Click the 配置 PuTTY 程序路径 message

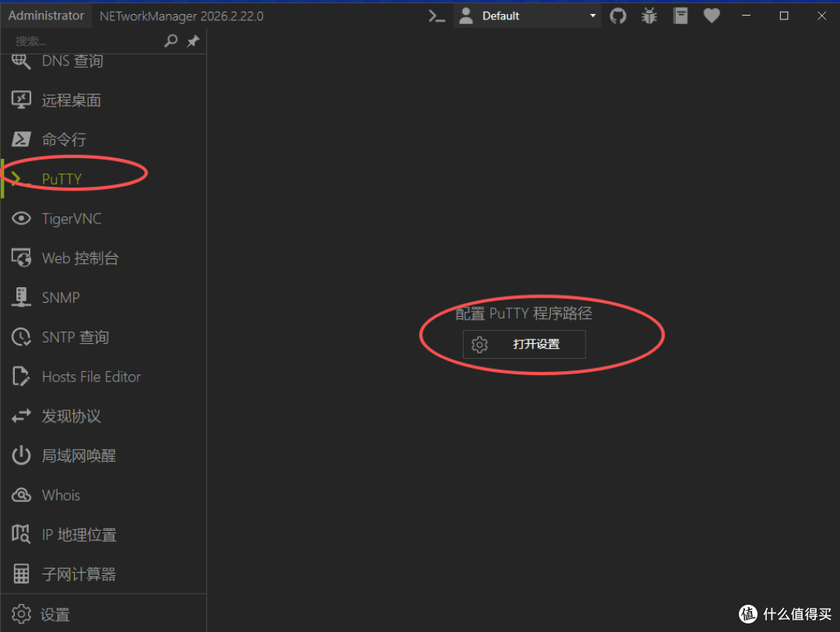[523, 313]
